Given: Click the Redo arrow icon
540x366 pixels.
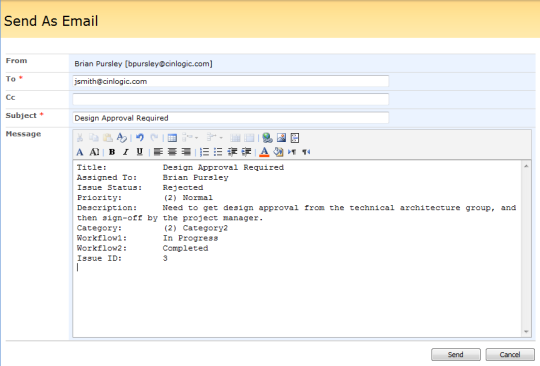Looking at the screenshot, I should [154, 138].
